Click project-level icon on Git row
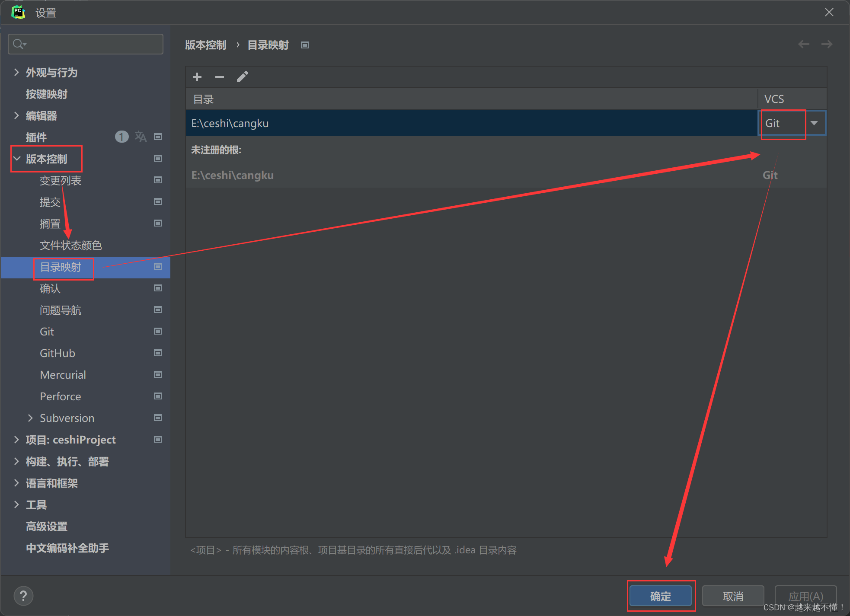850x616 pixels. pos(158,331)
